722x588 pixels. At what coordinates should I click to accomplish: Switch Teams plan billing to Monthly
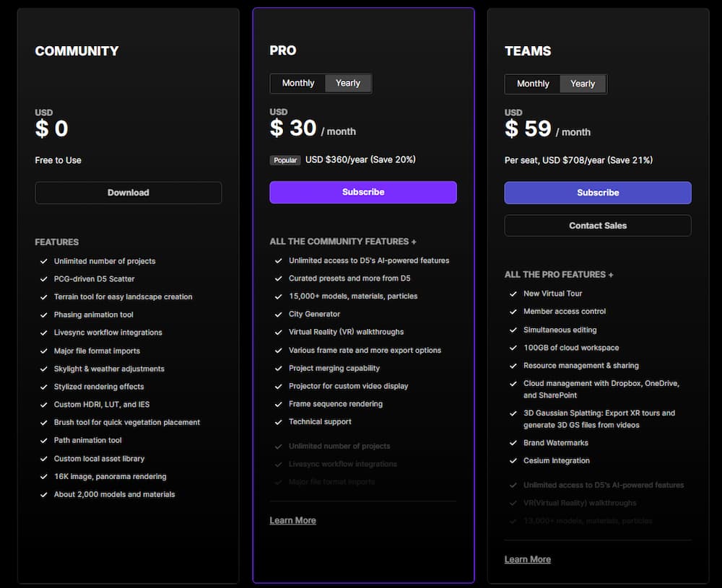tap(533, 84)
